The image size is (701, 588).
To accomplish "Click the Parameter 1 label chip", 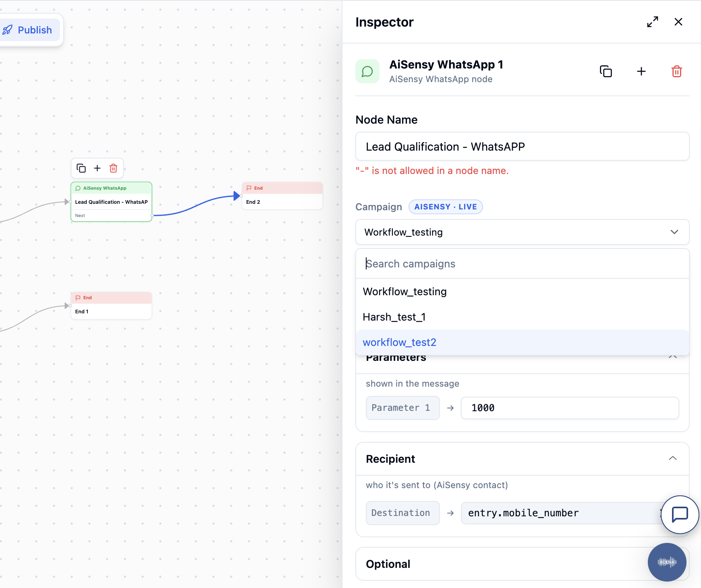I will pyautogui.click(x=402, y=408).
